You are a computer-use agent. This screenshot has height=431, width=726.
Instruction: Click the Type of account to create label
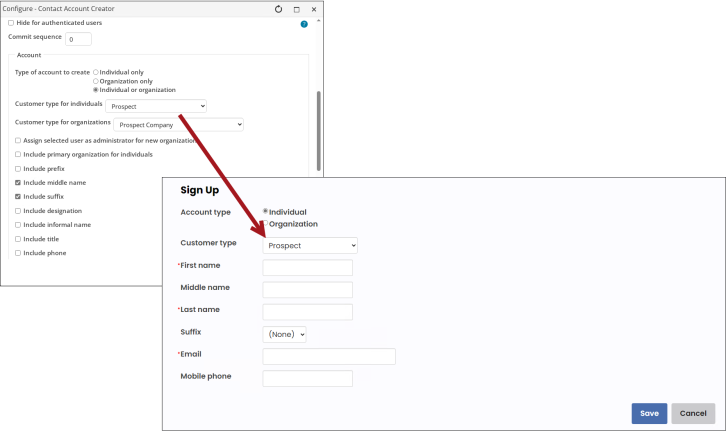(x=52, y=72)
